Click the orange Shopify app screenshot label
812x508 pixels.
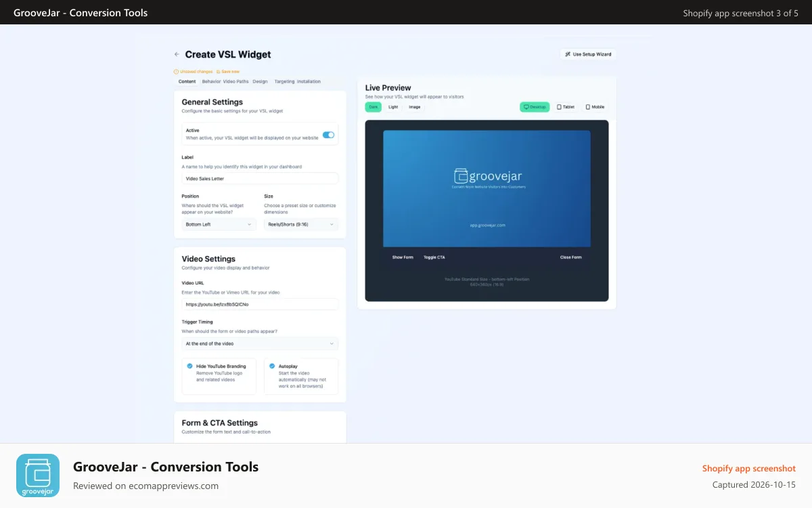[749, 469]
